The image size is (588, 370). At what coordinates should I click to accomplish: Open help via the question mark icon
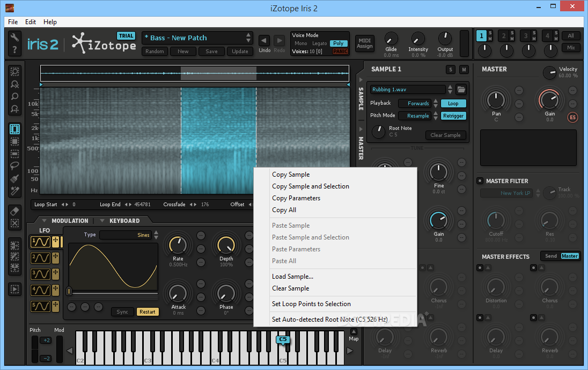point(14,50)
